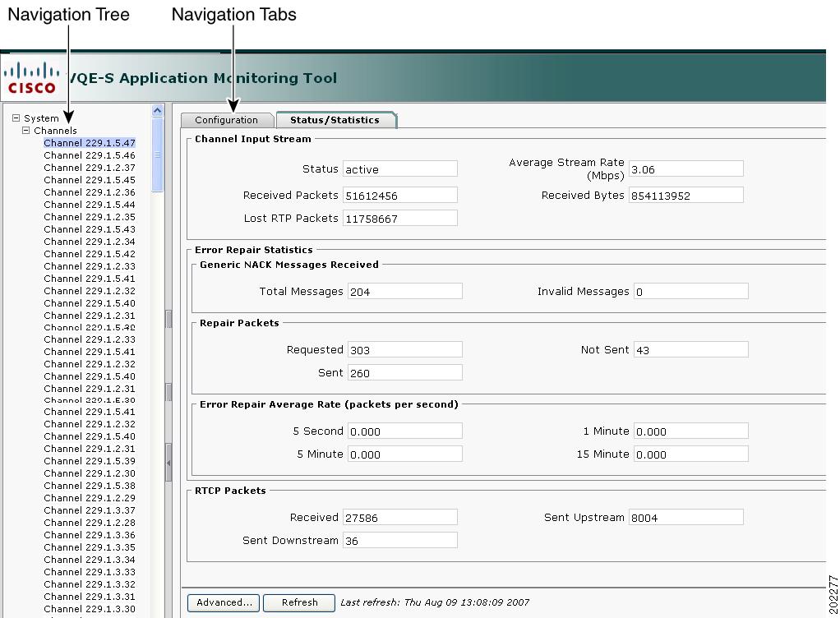Switch to the Configuration tab
Image resolution: width=840 pixels, height=618 pixels.
click(227, 120)
